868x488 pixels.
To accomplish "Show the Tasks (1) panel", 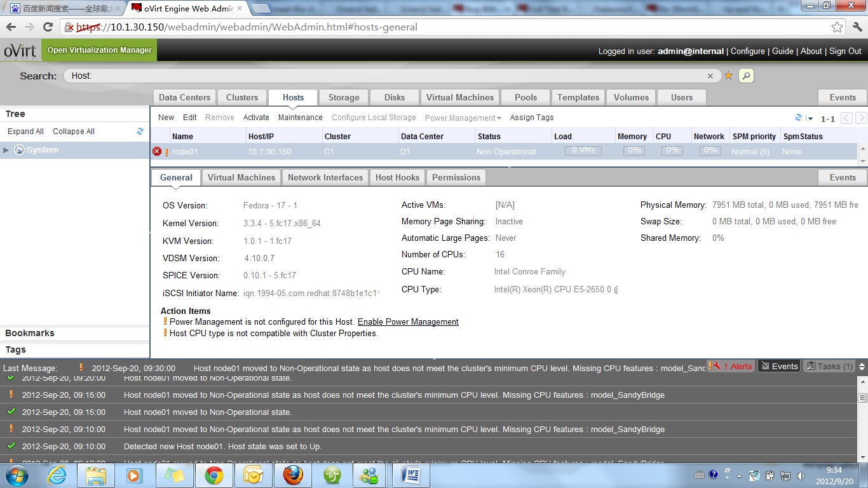I will [829, 367].
